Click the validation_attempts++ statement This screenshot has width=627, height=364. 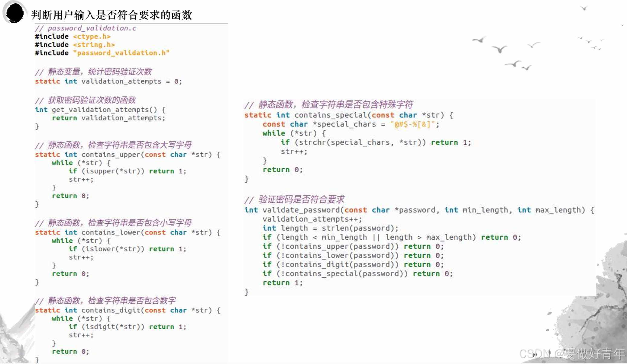click(312, 219)
